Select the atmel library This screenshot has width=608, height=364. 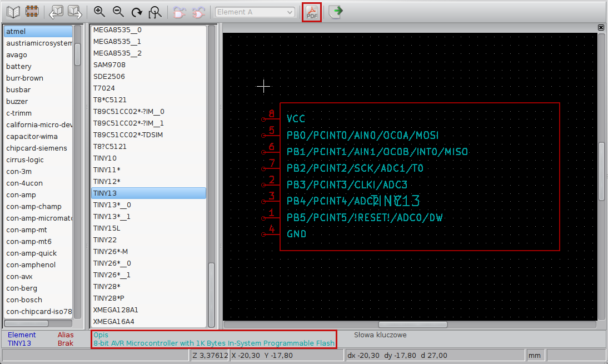(x=38, y=32)
